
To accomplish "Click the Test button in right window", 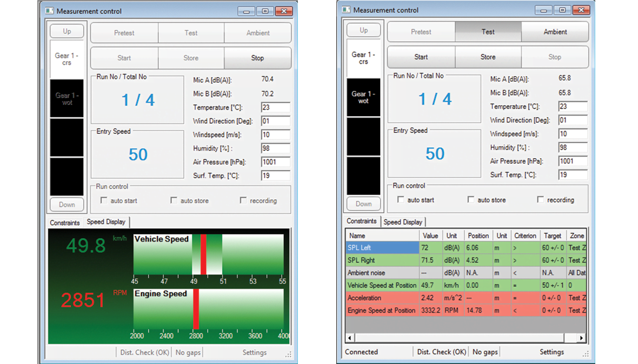I will click(488, 32).
